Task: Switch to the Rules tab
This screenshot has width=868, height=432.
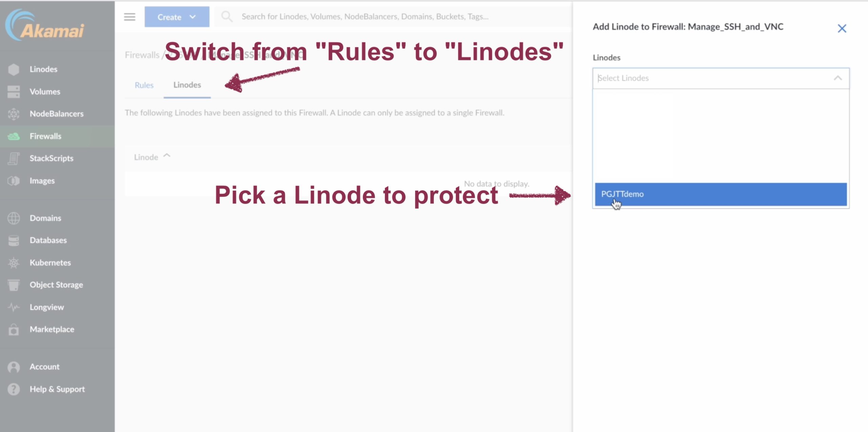Action: (144, 85)
